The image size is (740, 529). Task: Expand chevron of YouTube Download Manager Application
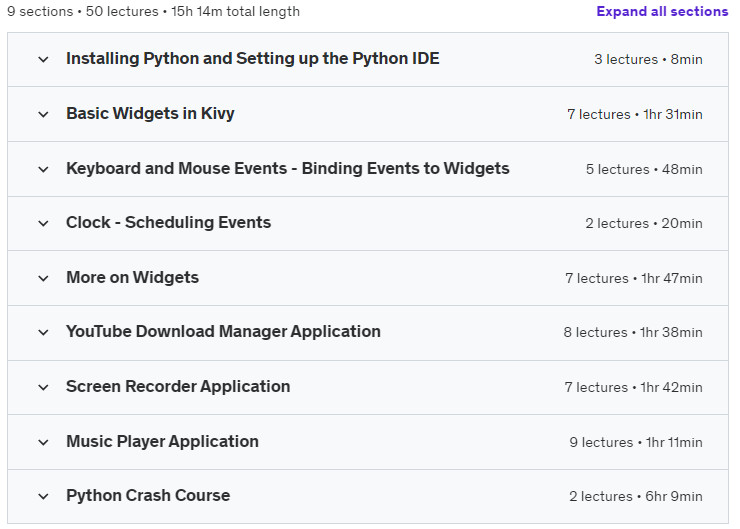coord(43,332)
